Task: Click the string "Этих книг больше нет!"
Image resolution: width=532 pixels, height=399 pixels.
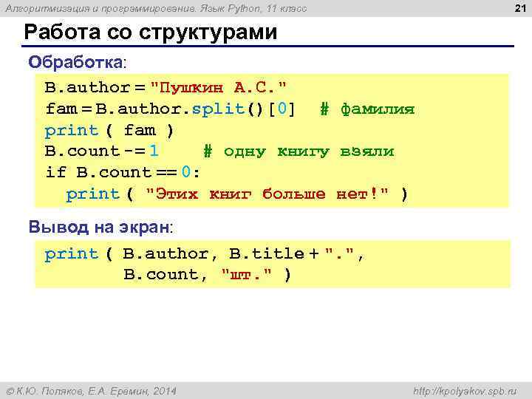Action: pyautogui.click(x=267, y=194)
